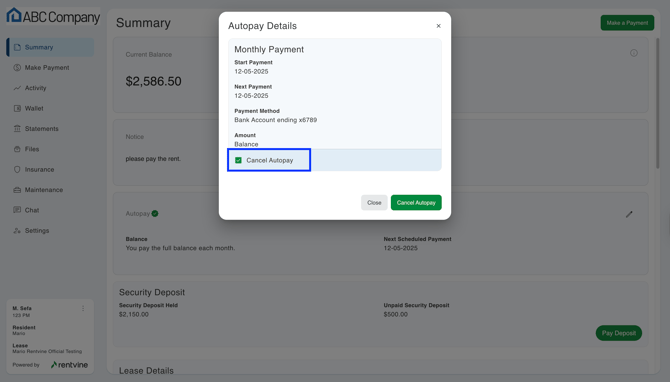Screen dimensions: 670x382
Task: Click the green Autopay checkmark badge
Action: click(x=155, y=213)
